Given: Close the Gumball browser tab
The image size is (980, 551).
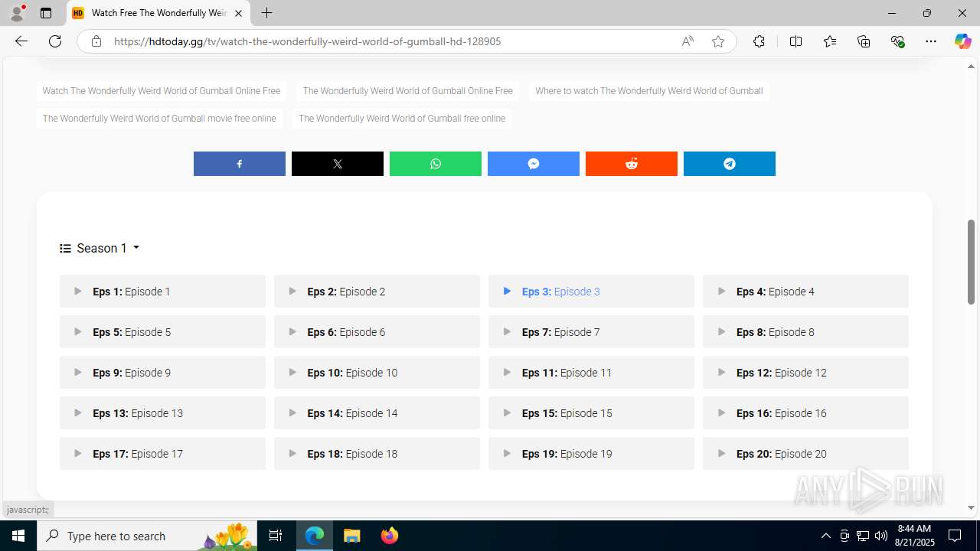Looking at the screenshot, I should tap(238, 13).
